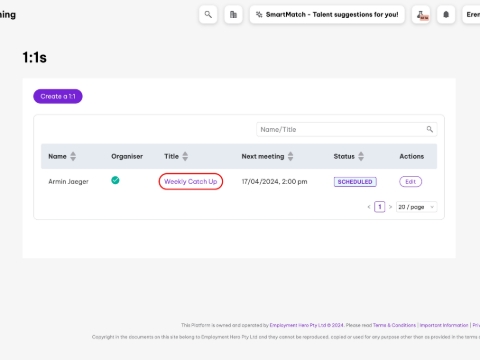Open Important Information footer link
Viewport: 480px width, 360px height.
(x=444, y=325)
